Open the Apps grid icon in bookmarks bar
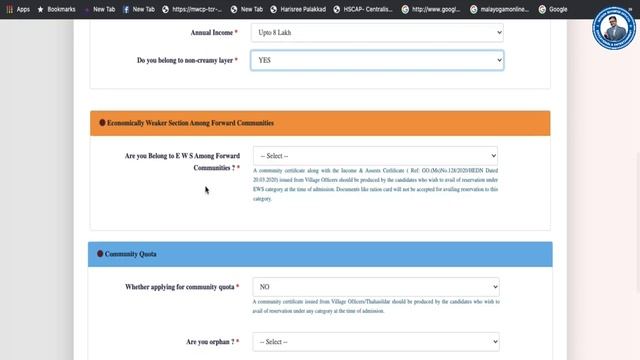640x360 pixels. [9, 9]
